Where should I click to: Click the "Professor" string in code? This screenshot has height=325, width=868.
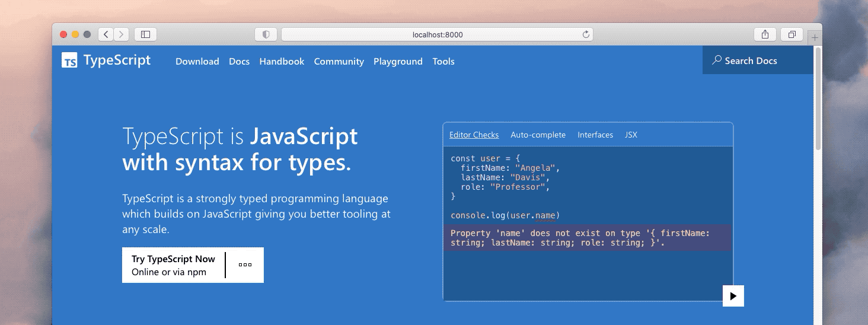point(518,187)
